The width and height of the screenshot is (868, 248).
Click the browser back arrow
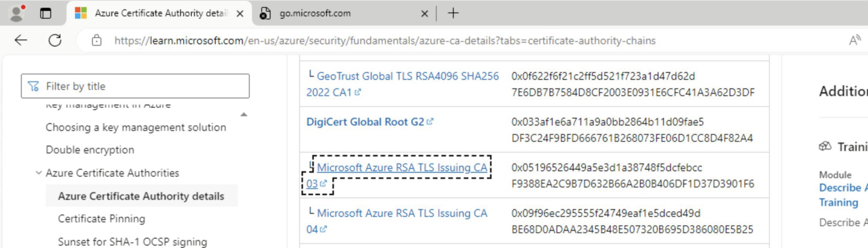pos(21,41)
